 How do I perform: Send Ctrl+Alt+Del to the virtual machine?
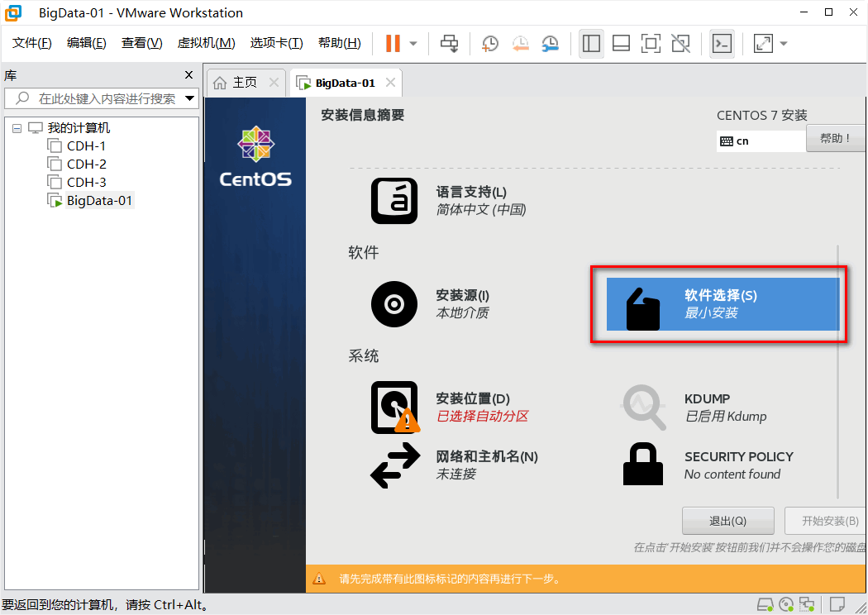pyautogui.click(x=449, y=43)
